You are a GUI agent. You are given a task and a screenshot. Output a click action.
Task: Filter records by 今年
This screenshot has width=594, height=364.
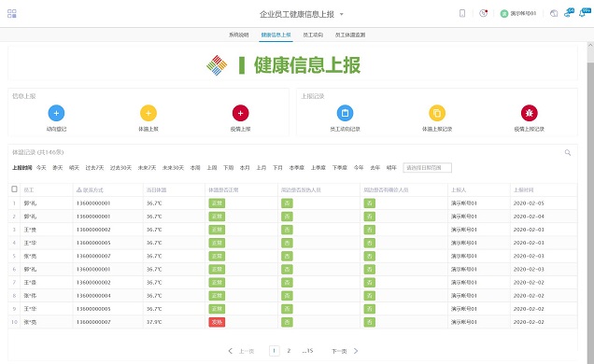359,168
